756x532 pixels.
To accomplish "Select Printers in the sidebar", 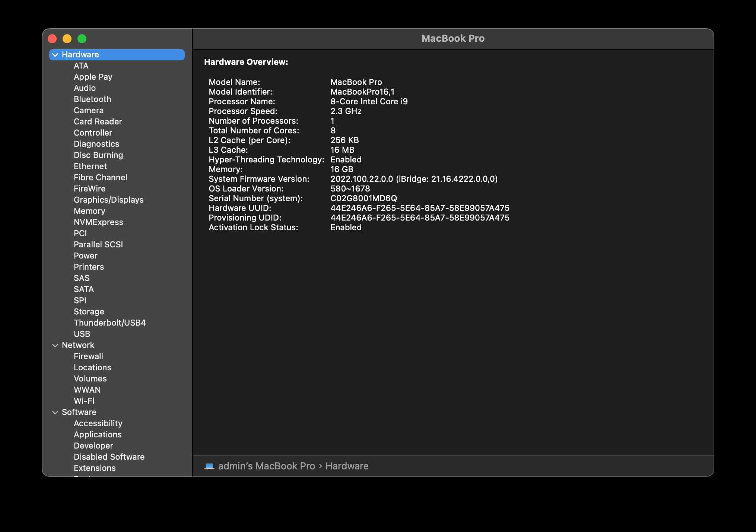I will [89, 267].
